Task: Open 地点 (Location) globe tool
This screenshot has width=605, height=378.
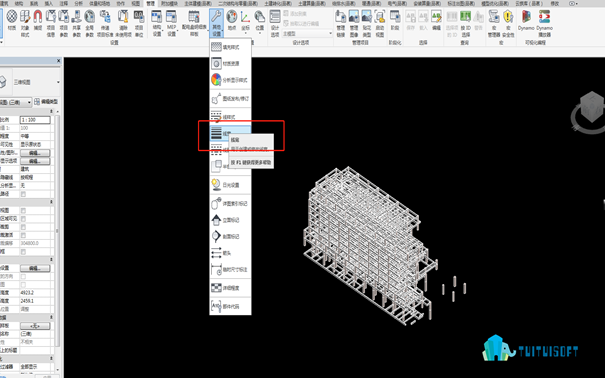Action: pyautogui.click(x=232, y=21)
